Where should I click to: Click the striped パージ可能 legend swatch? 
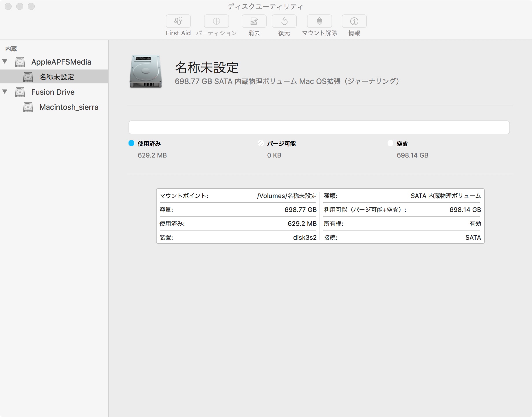[x=261, y=143]
